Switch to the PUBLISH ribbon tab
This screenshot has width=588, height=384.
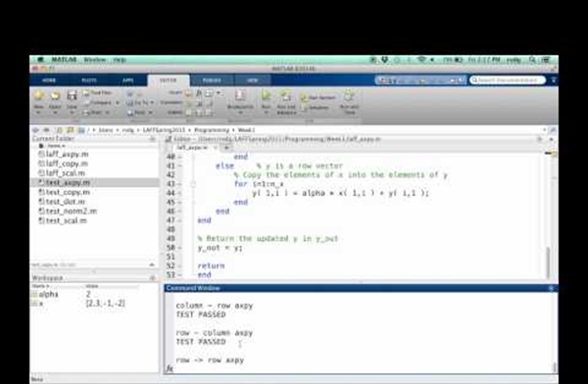tap(212, 80)
